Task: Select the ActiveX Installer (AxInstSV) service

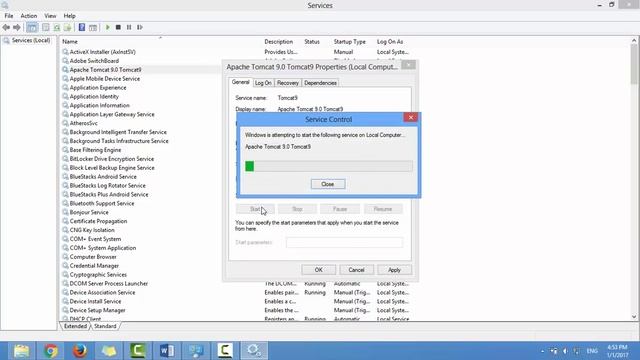Action: (x=102, y=52)
